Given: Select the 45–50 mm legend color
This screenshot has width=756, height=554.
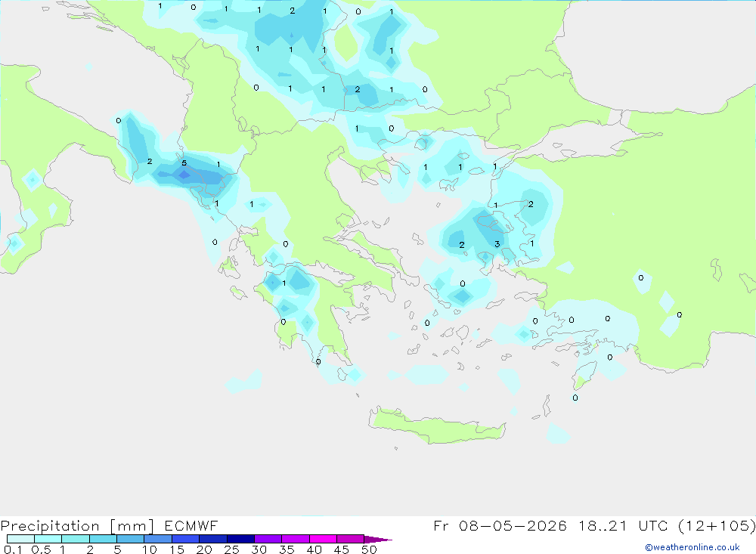Looking at the screenshot, I should [x=350, y=539].
